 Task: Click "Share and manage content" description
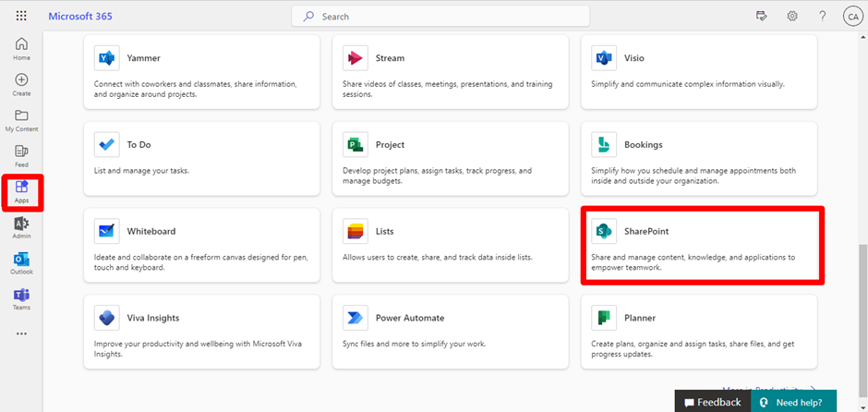pos(693,262)
